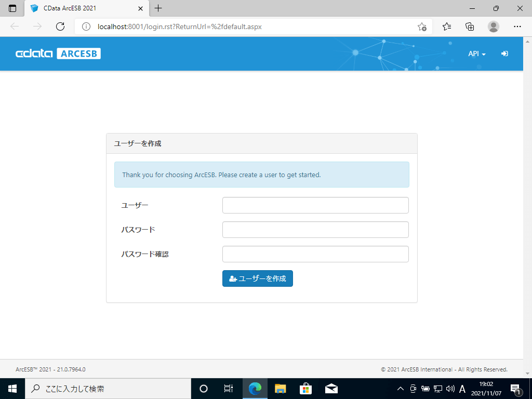The width and height of the screenshot is (532, 399).
Task: Close the CData ArcESB 2021 tab
Action: [x=140, y=8]
